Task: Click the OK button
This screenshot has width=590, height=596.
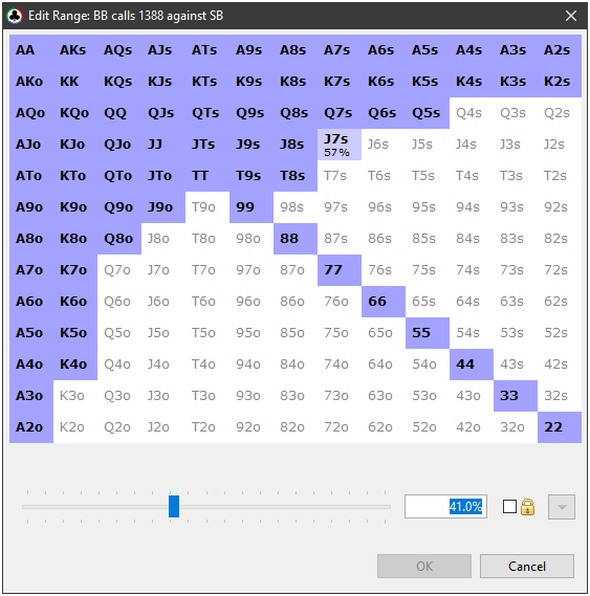Action: coord(424,566)
